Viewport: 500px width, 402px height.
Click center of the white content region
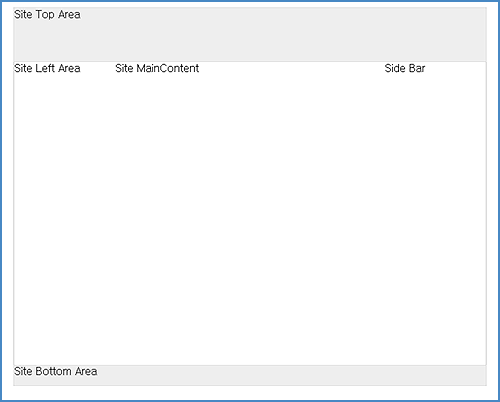click(x=250, y=213)
